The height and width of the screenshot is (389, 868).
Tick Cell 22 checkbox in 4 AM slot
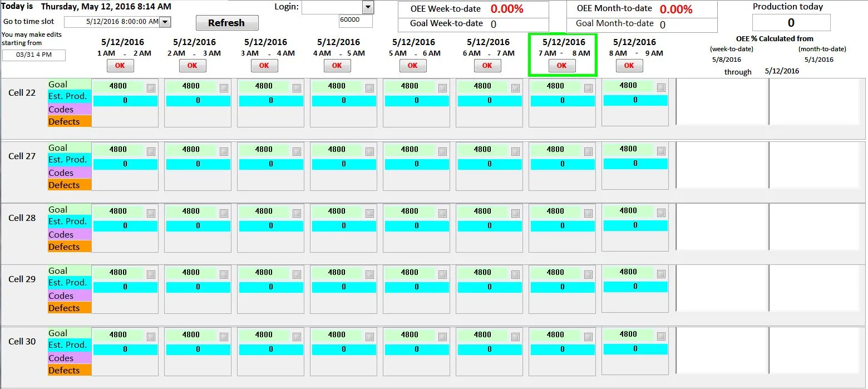(x=369, y=88)
